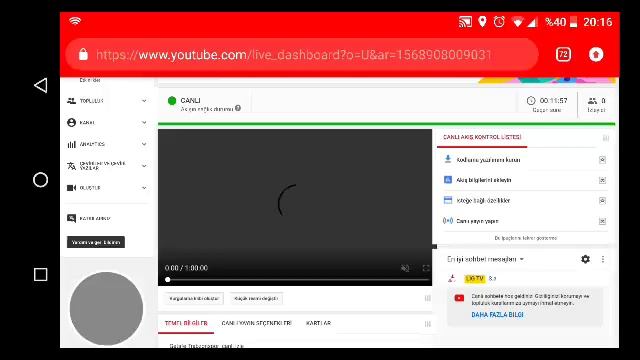
Task: Click the broadcast icon for Canlı yayın yapın
Action: [448, 221]
